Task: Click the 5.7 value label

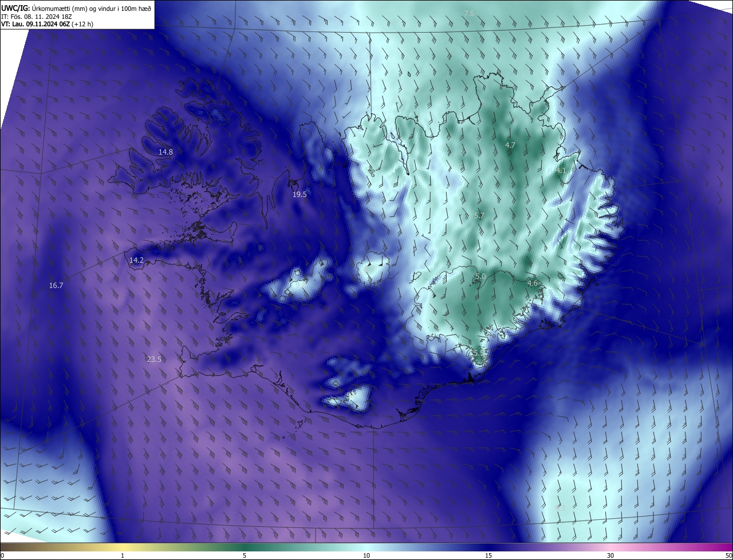Action: (479, 215)
